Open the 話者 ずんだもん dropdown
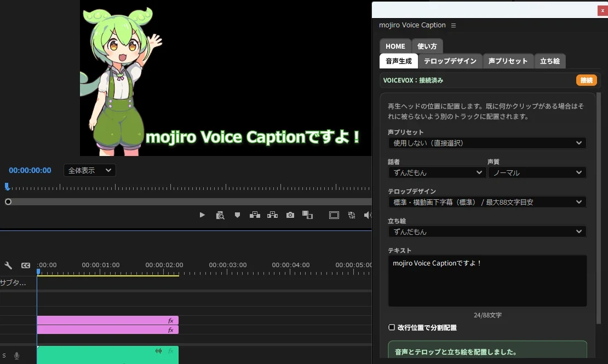608x364 pixels. click(x=437, y=172)
